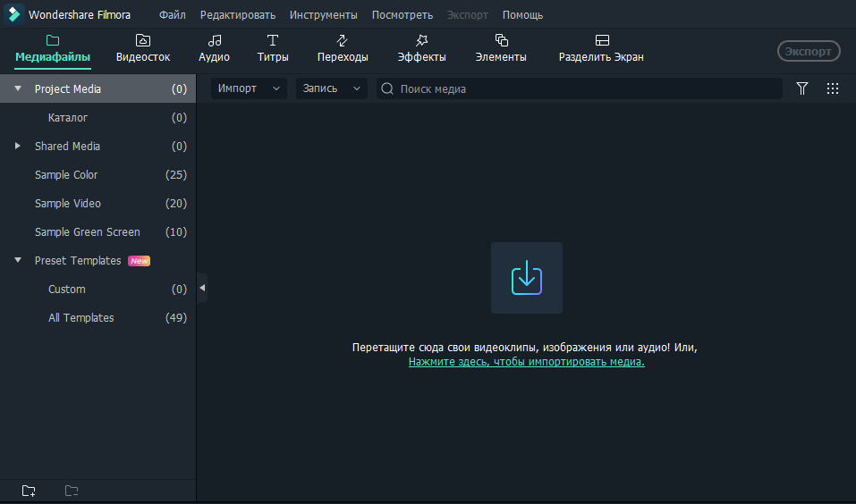Click link Нажмите здесь, чтобы импортировать медиа

526,362
